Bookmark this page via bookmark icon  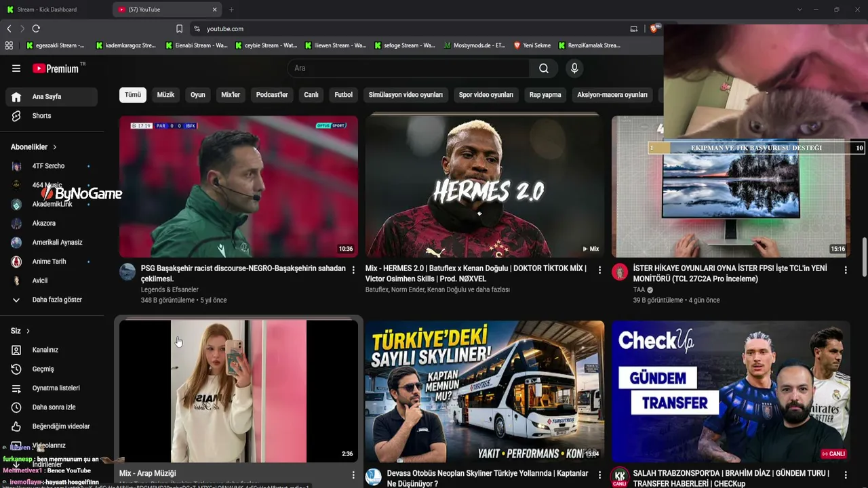(x=179, y=28)
